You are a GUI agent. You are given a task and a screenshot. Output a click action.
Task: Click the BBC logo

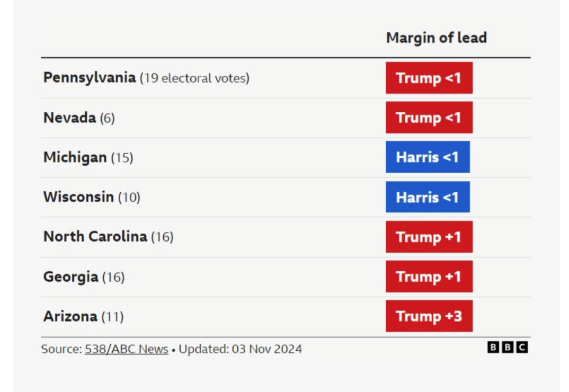click(508, 348)
